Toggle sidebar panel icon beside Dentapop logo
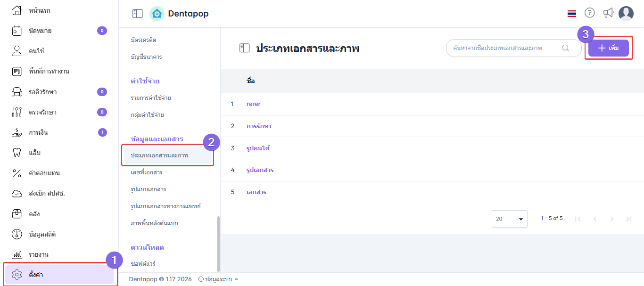This screenshot has height=286, width=644. 137,14
